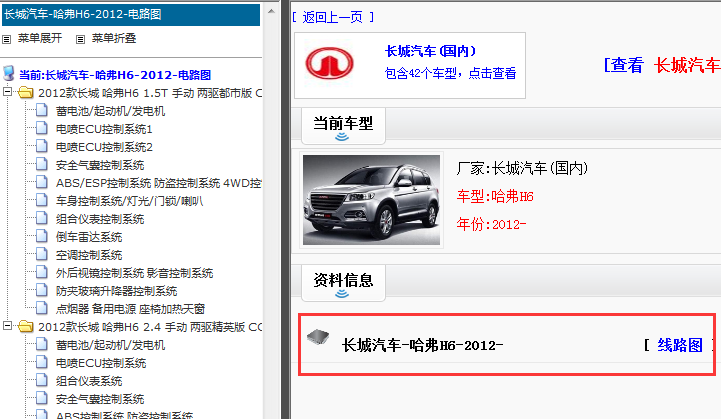
Task: Click the Great Wall red logo icon
Action: point(329,63)
